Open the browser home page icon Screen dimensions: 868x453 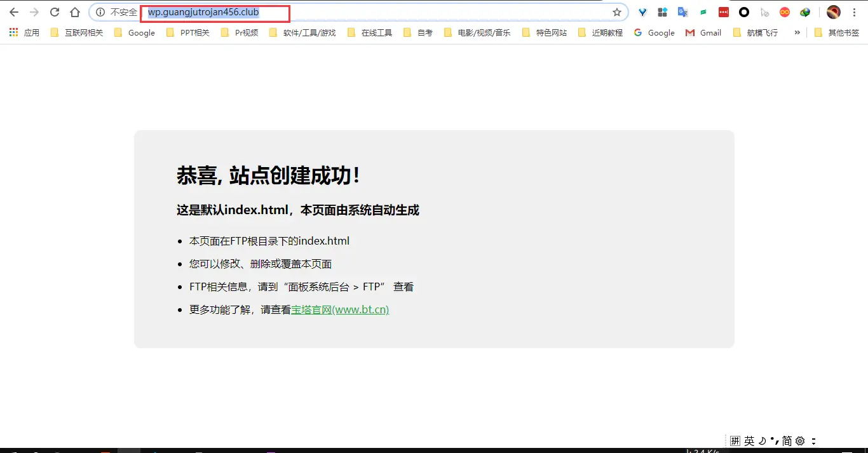75,11
